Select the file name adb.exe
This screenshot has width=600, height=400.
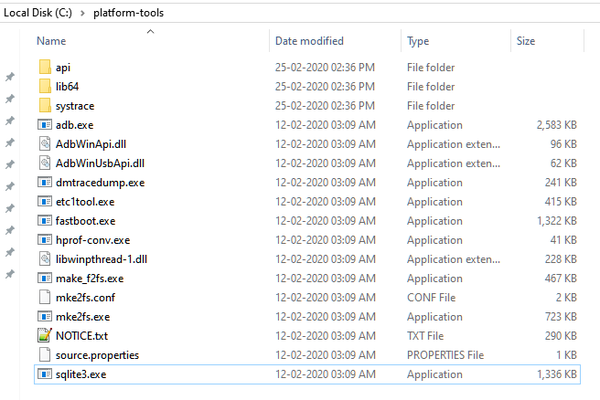click(x=75, y=125)
